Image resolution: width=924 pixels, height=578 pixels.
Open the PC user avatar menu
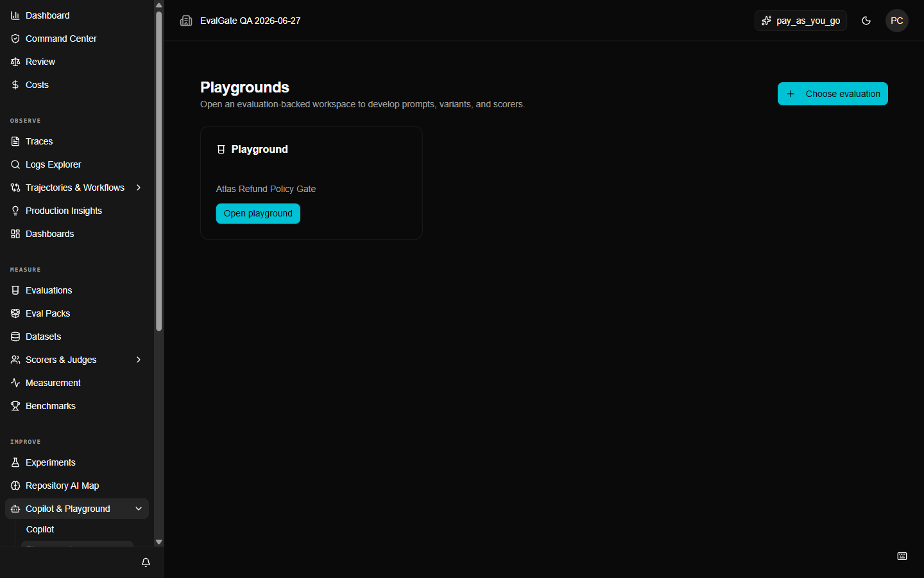tap(897, 21)
